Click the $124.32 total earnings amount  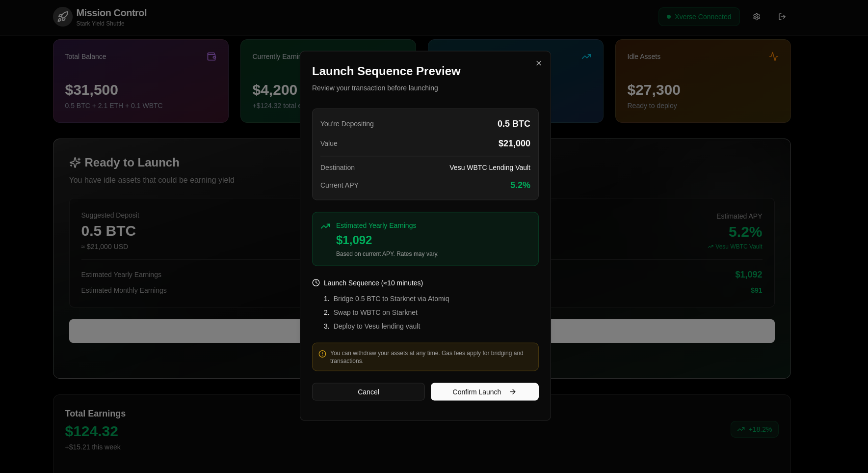coord(92,431)
